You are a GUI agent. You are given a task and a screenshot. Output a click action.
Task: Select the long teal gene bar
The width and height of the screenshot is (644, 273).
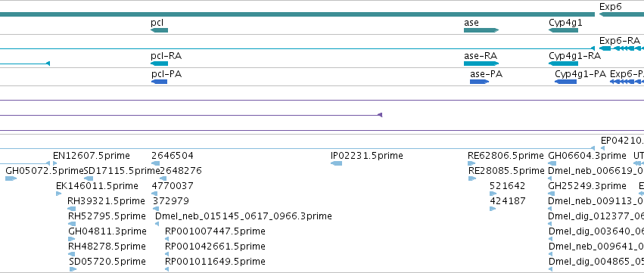(297, 14)
